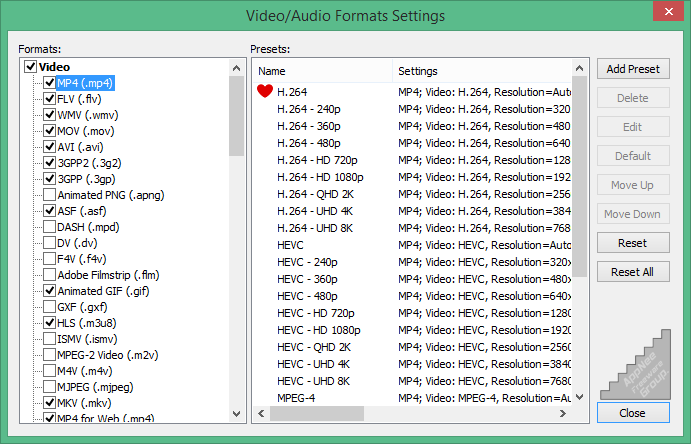The height and width of the screenshot is (444, 691).
Task: Click the formats list scroll up arrow
Action: pos(237,68)
